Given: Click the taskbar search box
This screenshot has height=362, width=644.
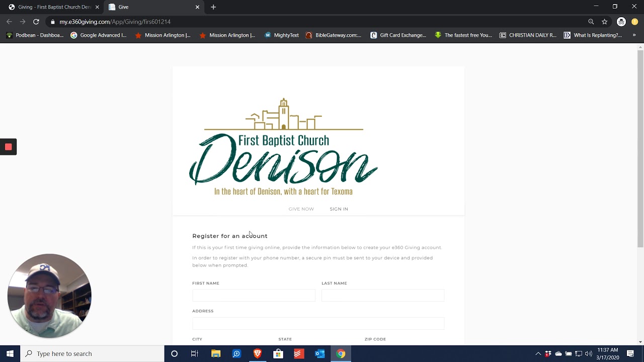Looking at the screenshot, I should 92,353.
